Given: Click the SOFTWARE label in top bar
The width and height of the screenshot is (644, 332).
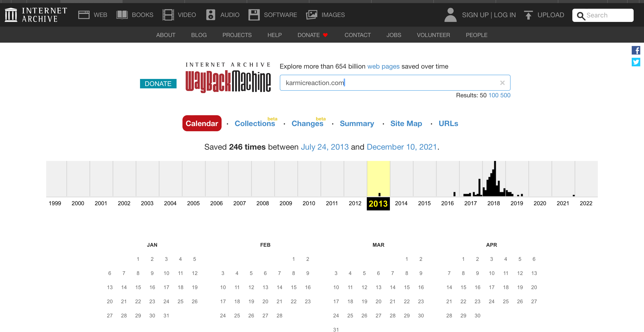Looking at the screenshot, I should point(280,15).
